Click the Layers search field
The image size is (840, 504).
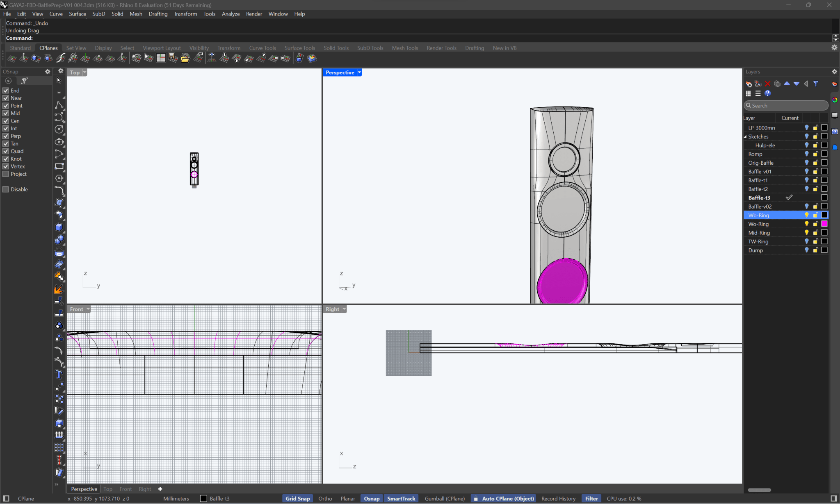tap(786, 105)
